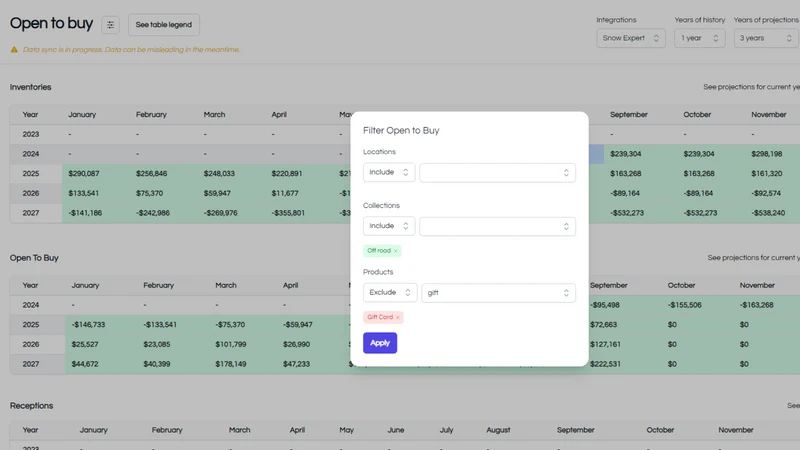Click the Open To Buy 2026 March value $101,799

tap(231, 344)
